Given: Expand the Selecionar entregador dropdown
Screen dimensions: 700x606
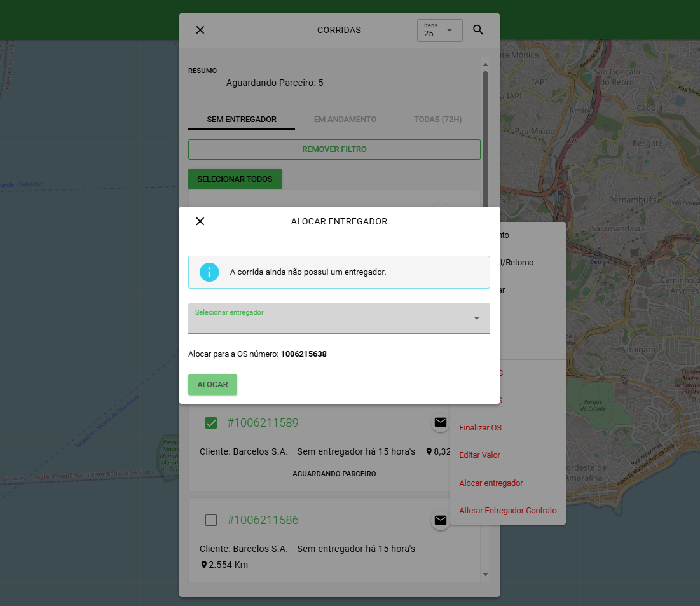Looking at the screenshot, I should click(x=339, y=319).
